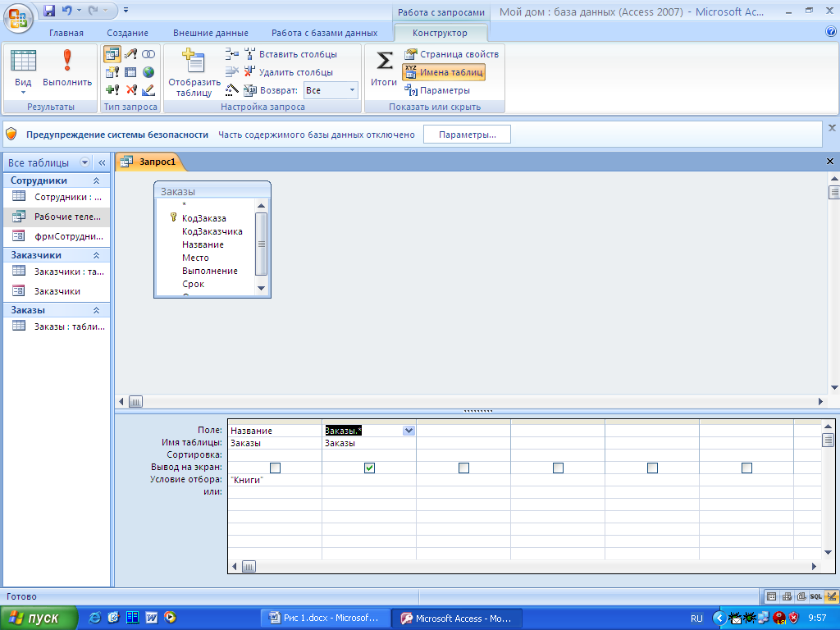The image size is (840, 630).
Task: Collapse the Сотрудники group
Action: pyautogui.click(x=97, y=180)
